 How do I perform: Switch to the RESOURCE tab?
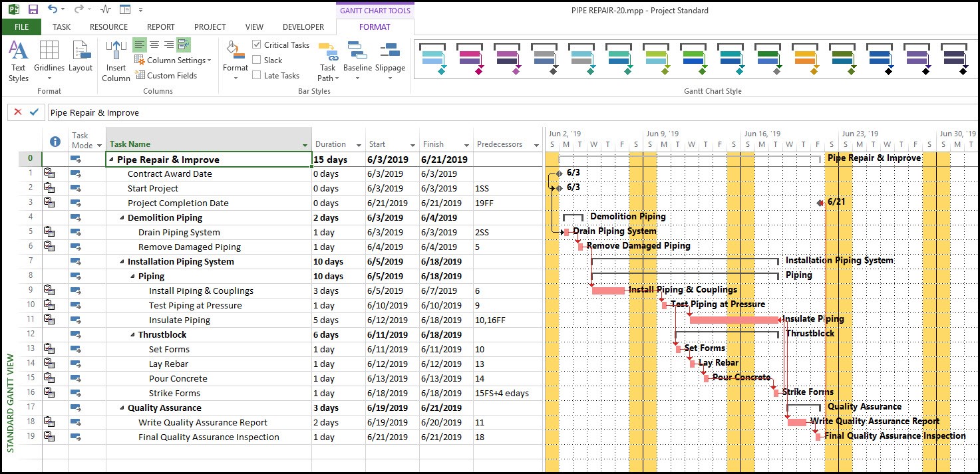pos(108,27)
